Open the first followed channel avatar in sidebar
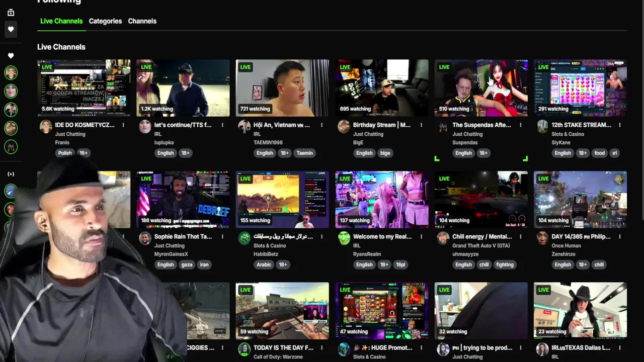The width and height of the screenshot is (644, 362). point(11,72)
